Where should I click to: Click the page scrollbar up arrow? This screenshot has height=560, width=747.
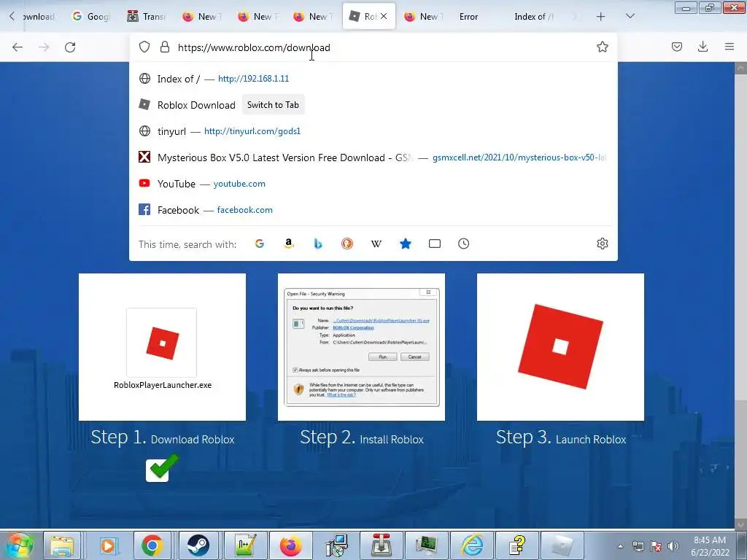[740, 68]
